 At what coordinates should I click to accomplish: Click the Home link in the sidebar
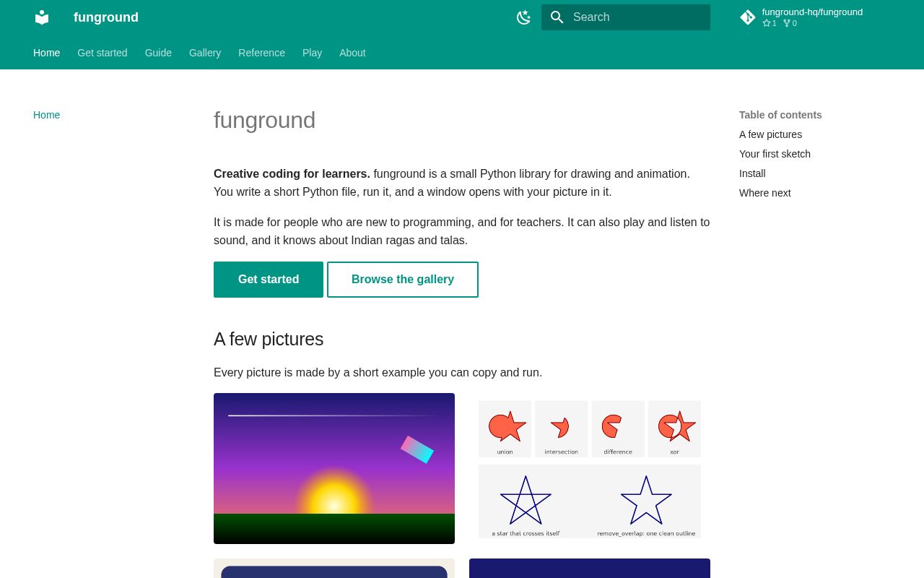coord(47,115)
